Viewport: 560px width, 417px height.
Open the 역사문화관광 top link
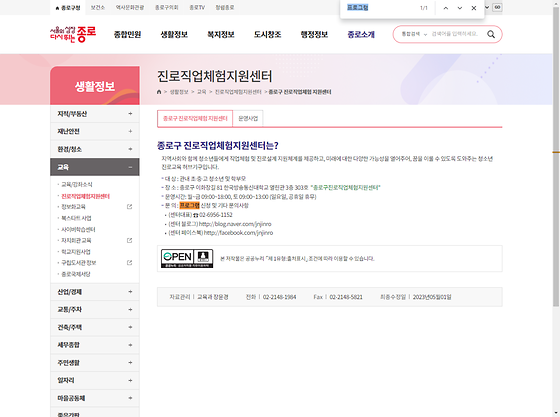point(130,7)
